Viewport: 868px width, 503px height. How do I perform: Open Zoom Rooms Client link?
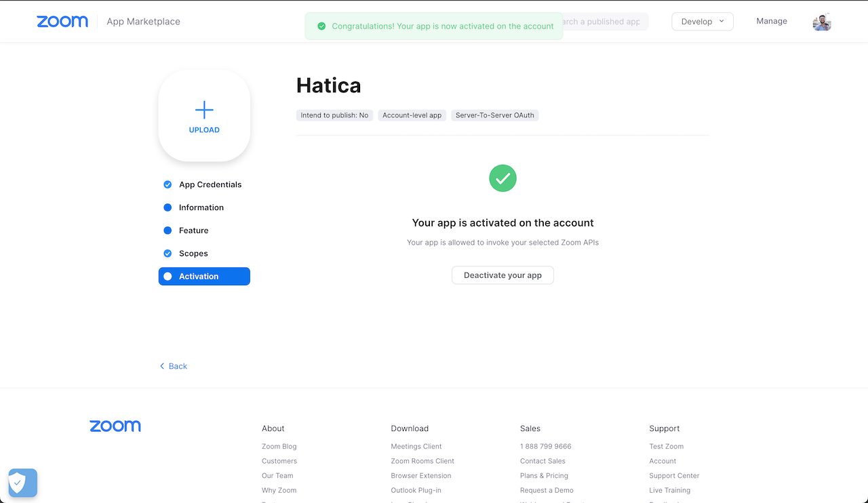tap(422, 461)
